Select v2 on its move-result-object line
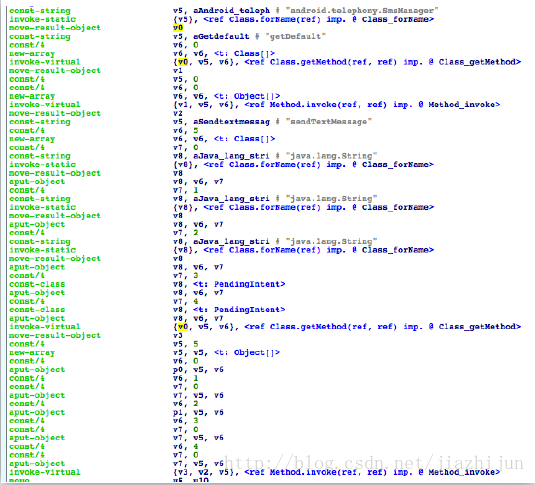The height and width of the screenshot is (485, 535). (x=178, y=113)
